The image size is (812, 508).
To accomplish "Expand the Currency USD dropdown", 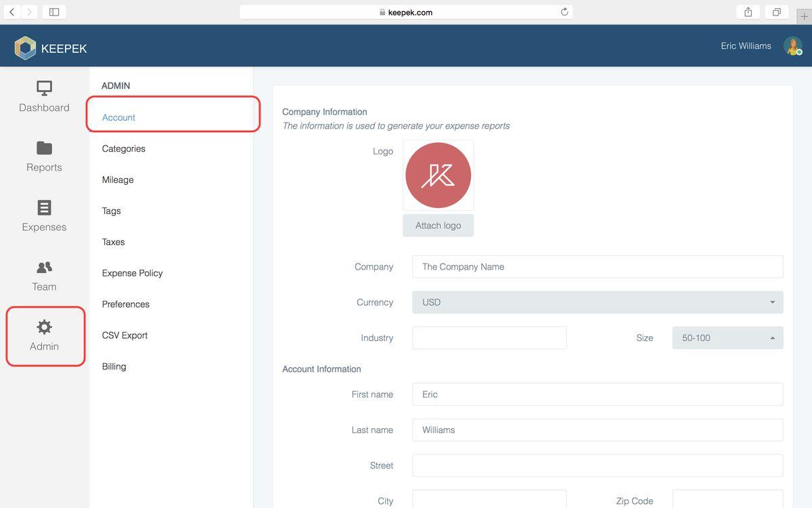I will tap(597, 302).
